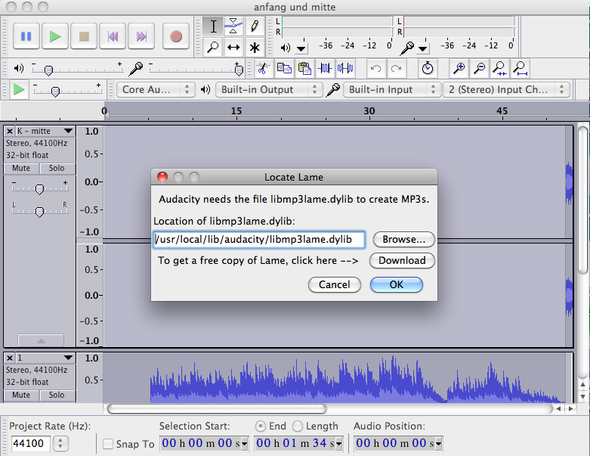Click the Fit Selection zoom icon
This screenshot has width=590, height=456.
tap(500, 68)
